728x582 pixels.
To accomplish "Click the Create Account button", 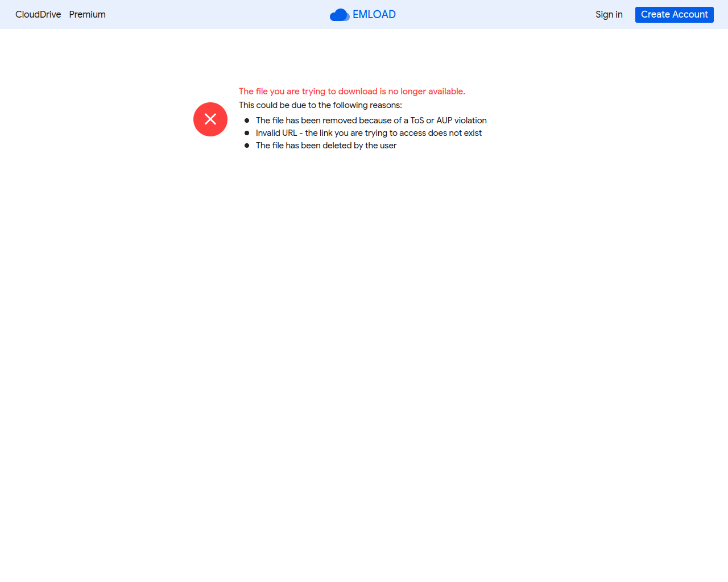I will (x=675, y=14).
